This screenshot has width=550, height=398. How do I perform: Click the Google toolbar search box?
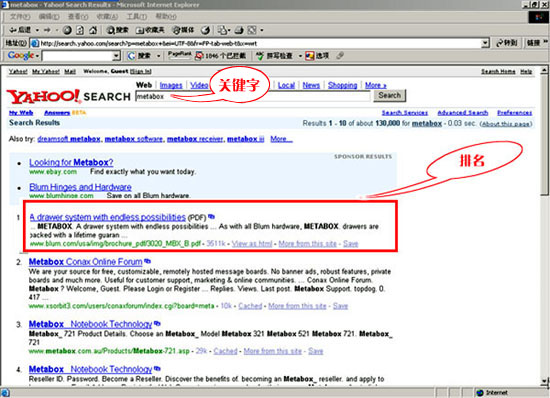(x=78, y=56)
